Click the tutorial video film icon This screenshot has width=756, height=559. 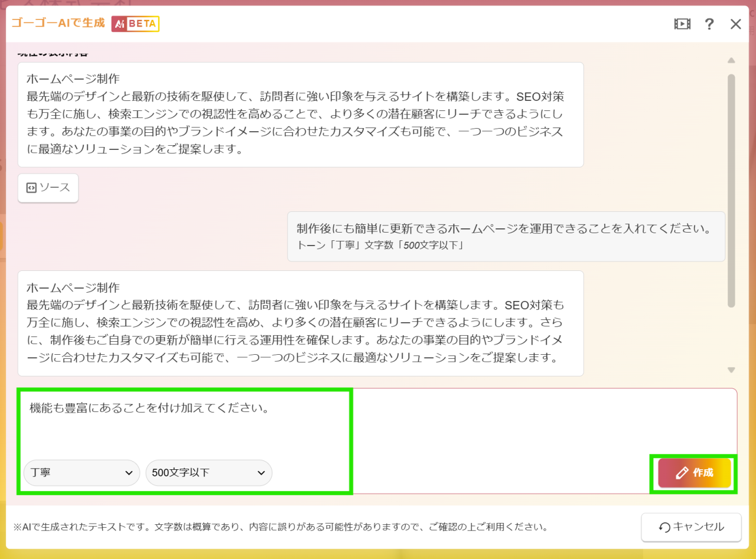[x=682, y=24]
